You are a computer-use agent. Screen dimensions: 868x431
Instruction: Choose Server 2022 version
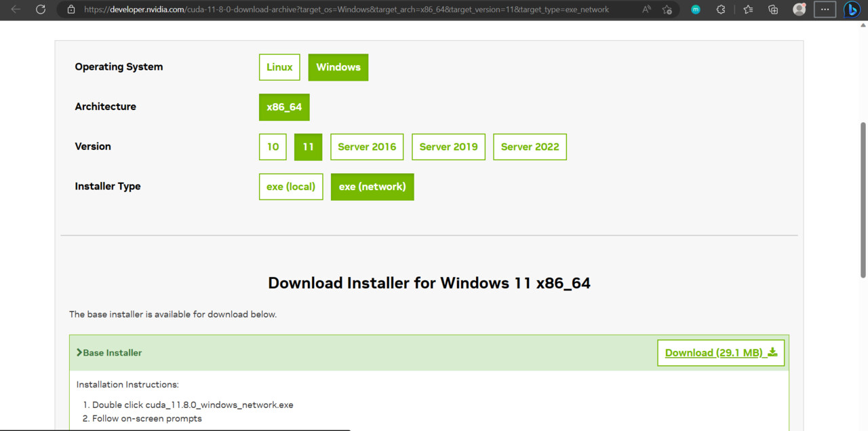(530, 147)
